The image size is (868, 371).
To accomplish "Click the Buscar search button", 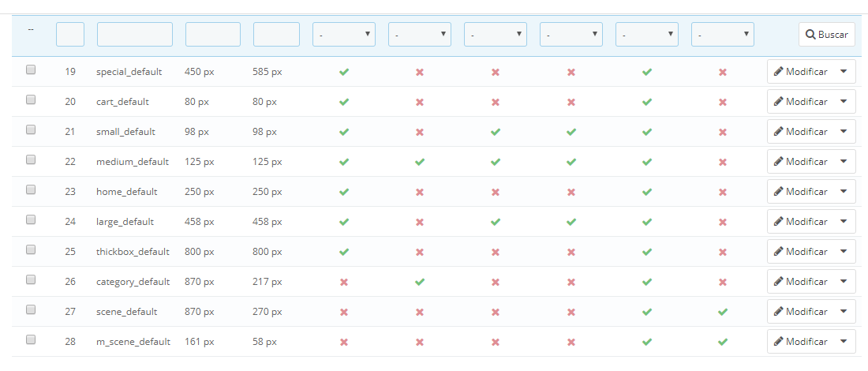I will tap(826, 34).
